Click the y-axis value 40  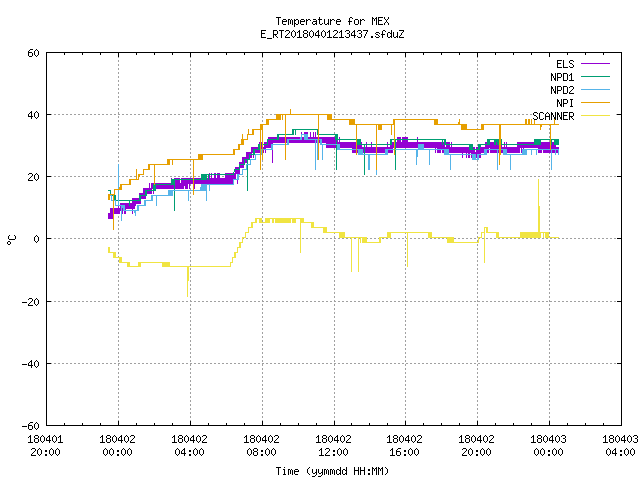[x=33, y=115]
